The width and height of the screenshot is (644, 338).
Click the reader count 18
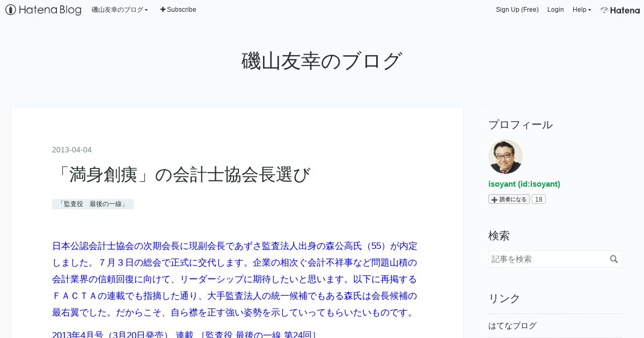pos(539,199)
